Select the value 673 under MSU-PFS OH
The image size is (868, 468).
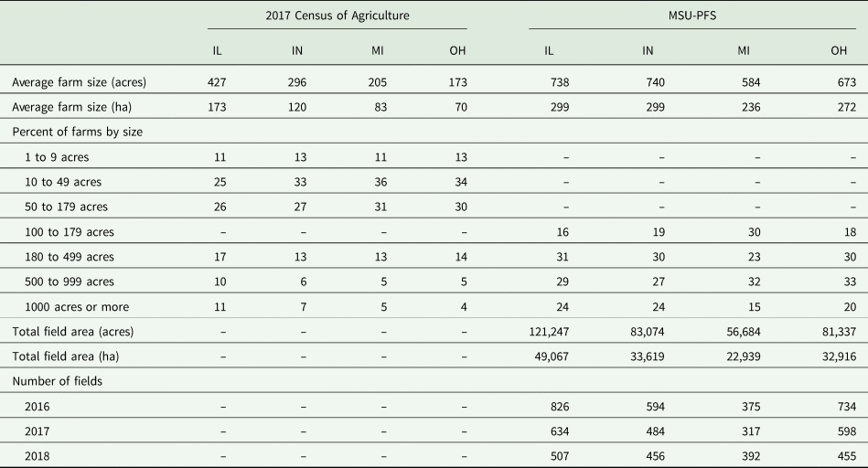pyautogui.click(x=847, y=82)
